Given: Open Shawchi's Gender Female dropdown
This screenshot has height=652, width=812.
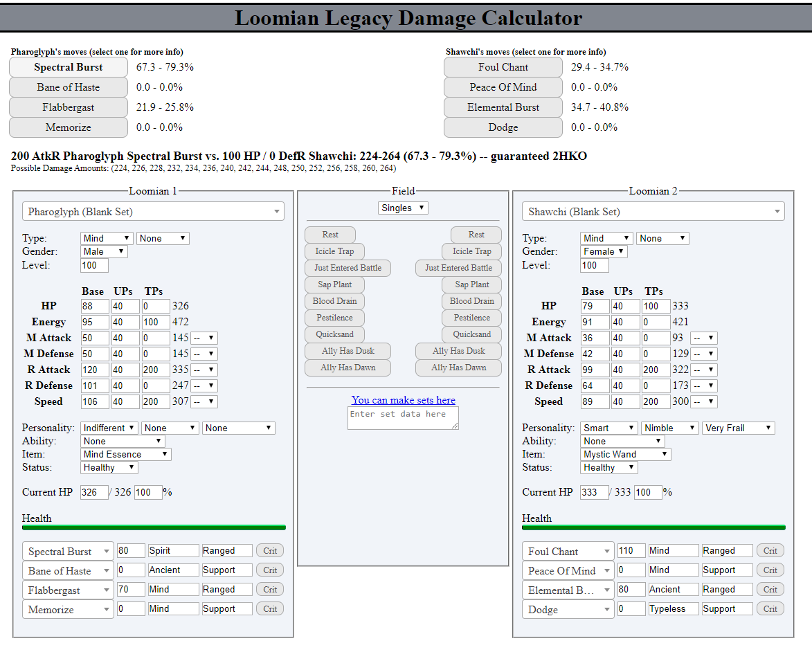Looking at the screenshot, I should tap(604, 251).
